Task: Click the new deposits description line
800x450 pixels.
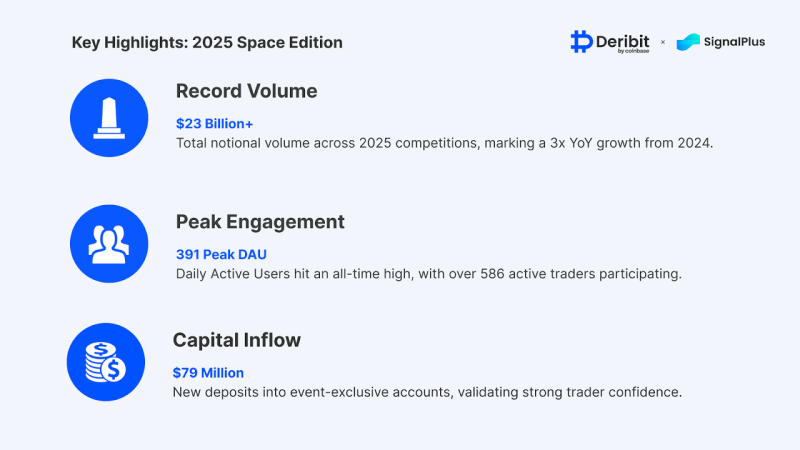Action: pos(427,392)
